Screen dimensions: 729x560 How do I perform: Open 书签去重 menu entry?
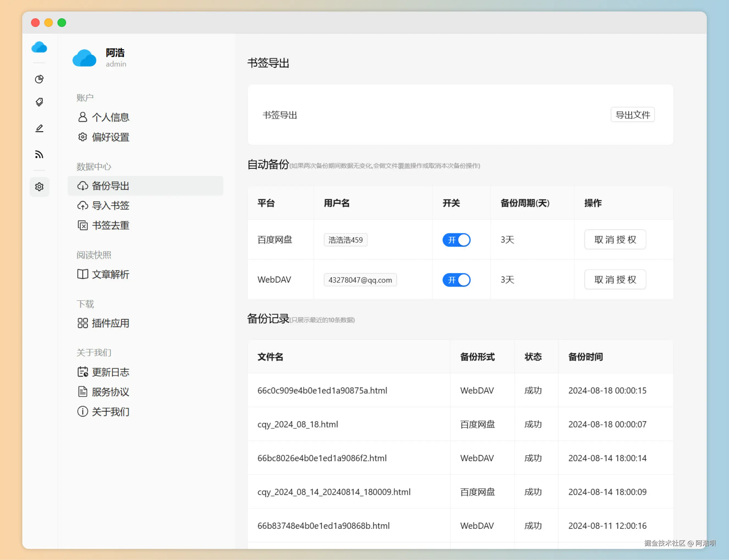pos(110,226)
